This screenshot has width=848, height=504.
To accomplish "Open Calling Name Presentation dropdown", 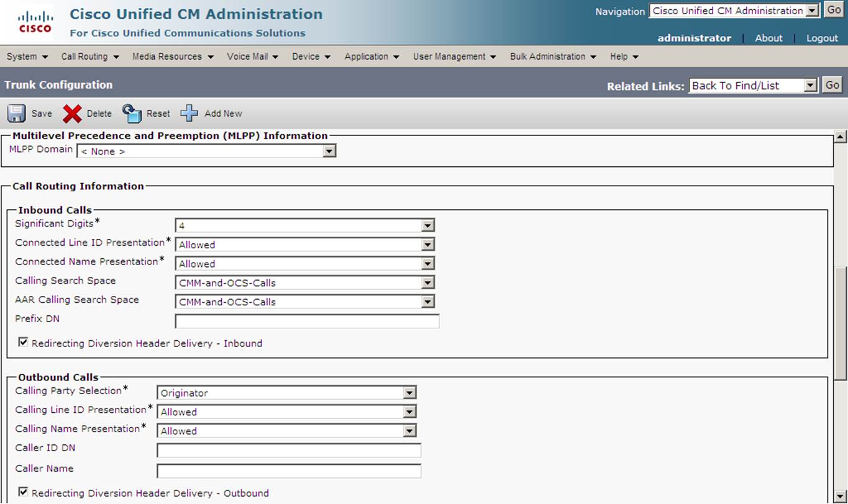I will (x=286, y=431).
